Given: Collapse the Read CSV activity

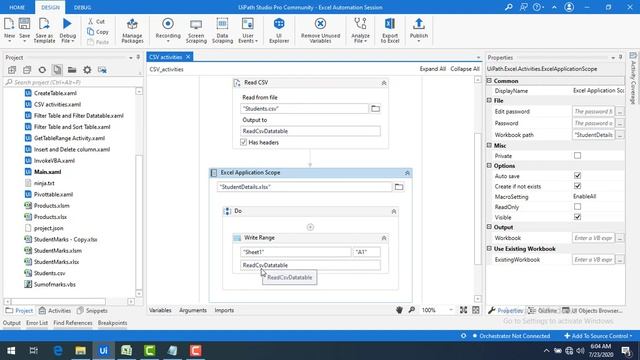Looking at the screenshot, I should [x=384, y=83].
